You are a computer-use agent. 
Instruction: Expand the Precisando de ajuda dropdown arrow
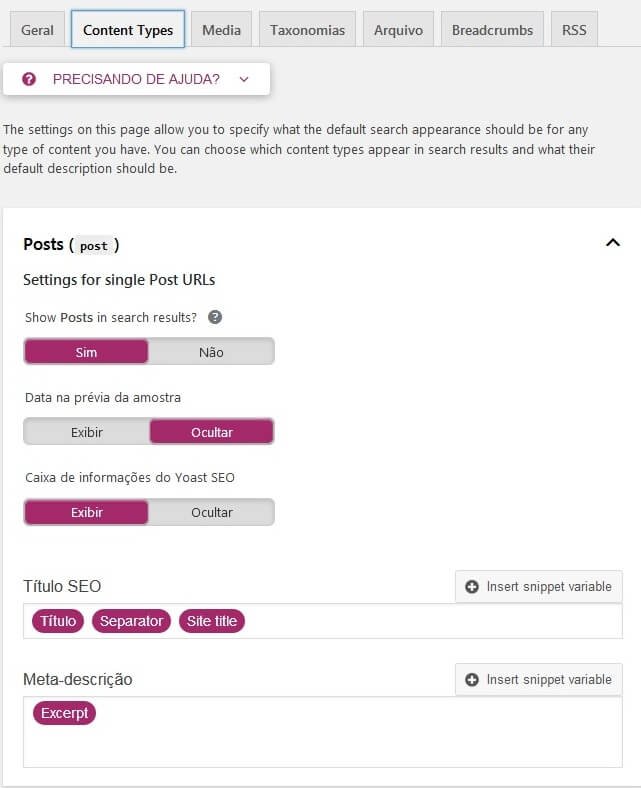click(244, 79)
